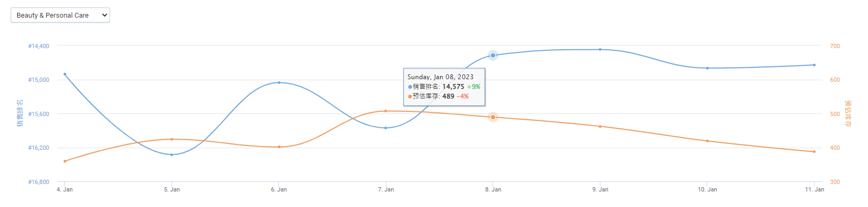The width and height of the screenshot is (868, 207).
Task: Select the blue sales rank point on 9. Jan
Action: [x=600, y=50]
